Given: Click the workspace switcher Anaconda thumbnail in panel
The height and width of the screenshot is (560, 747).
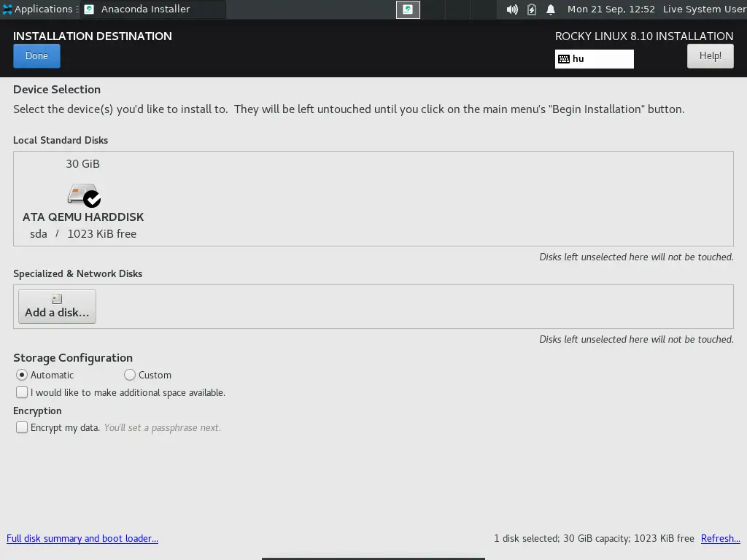Looking at the screenshot, I should tap(408, 9).
